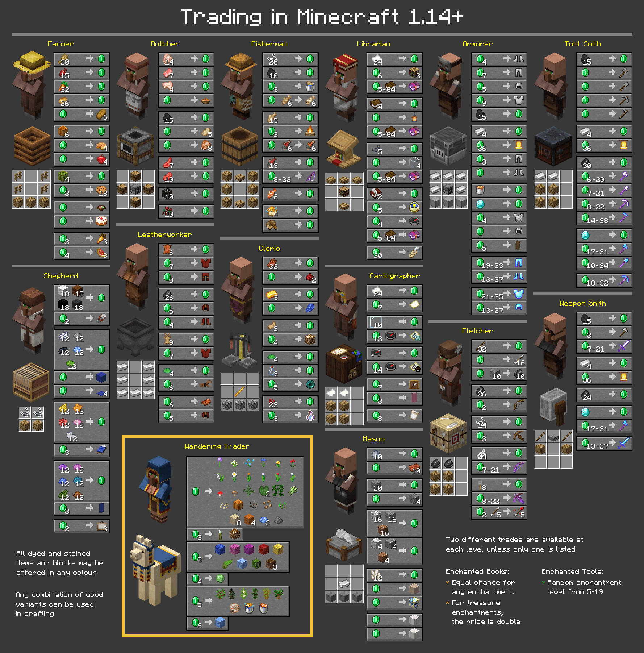Viewport: 644px width, 653px height.
Task: Click the "Shepherd" heading
Action: click(61, 276)
